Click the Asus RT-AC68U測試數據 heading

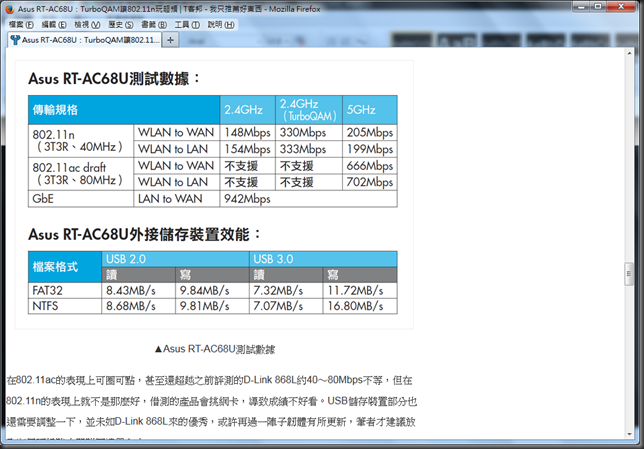[x=114, y=78]
